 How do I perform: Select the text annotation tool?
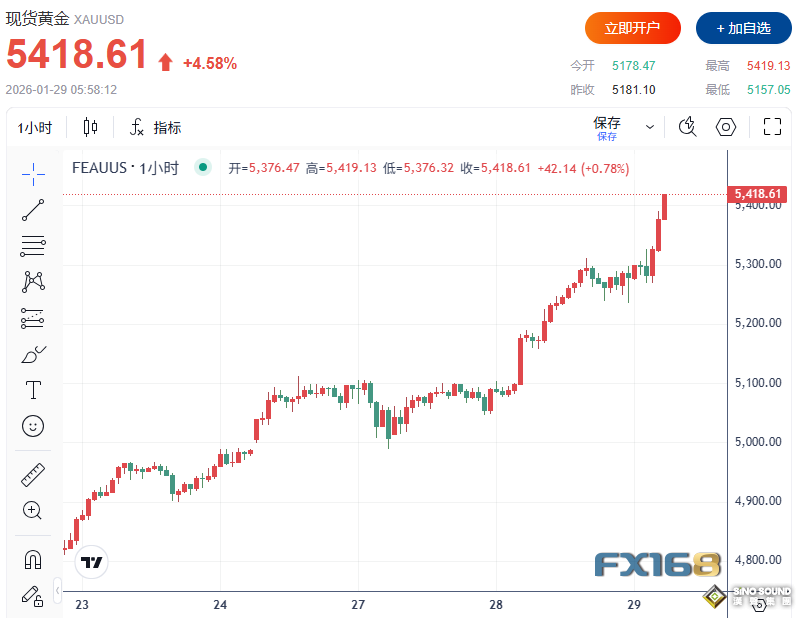tap(33, 390)
